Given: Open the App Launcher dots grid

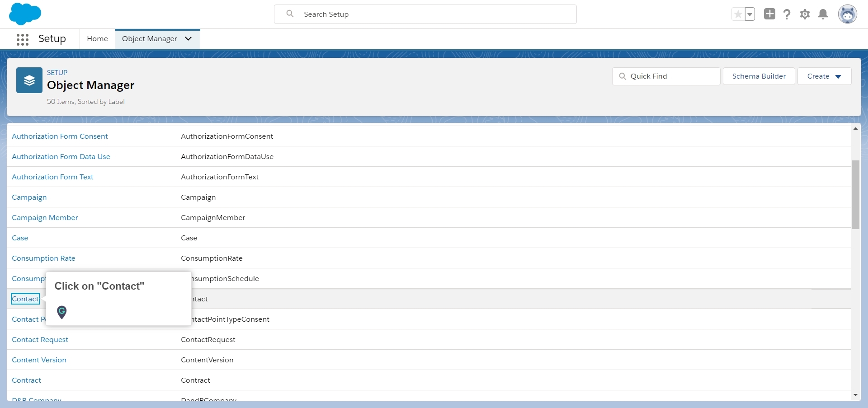Looking at the screenshot, I should point(23,39).
